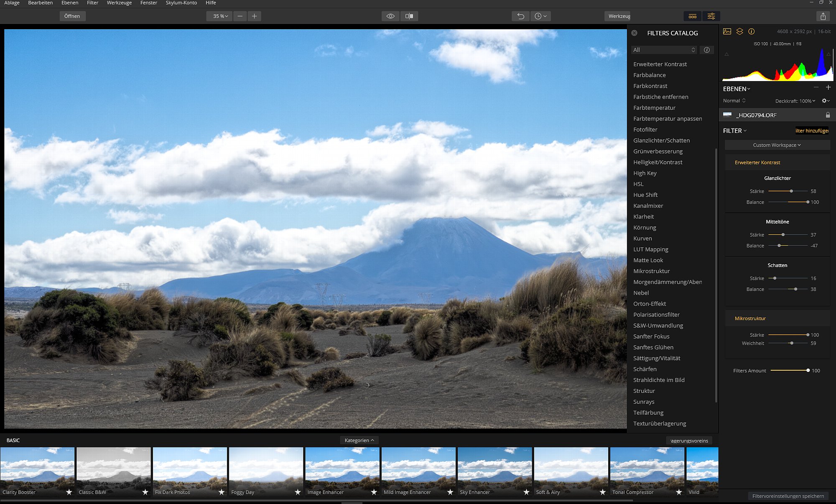This screenshot has height=504, width=836.
Task: Toggle the eye preview icon
Action: point(390,16)
